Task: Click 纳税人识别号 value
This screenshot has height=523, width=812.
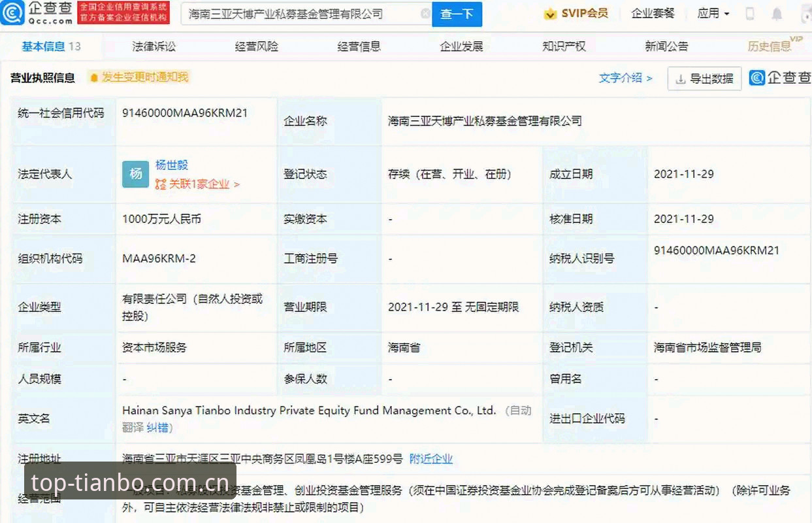Action: 717,250
